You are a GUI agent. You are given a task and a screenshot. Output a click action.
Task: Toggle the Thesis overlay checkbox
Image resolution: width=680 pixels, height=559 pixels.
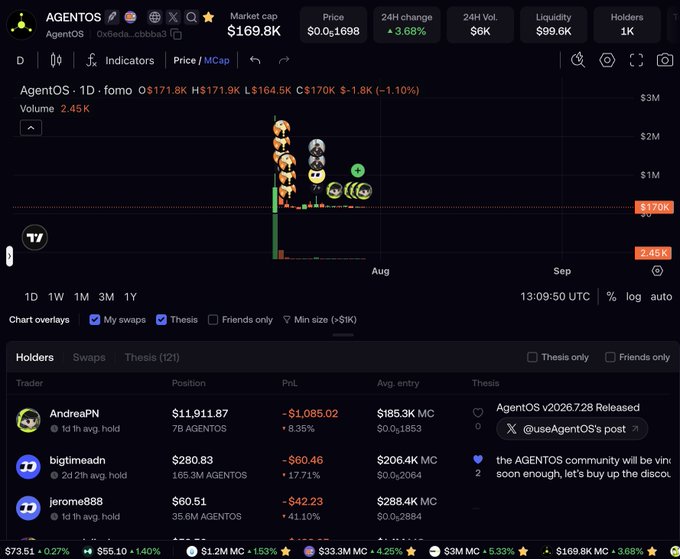pos(161,320)
